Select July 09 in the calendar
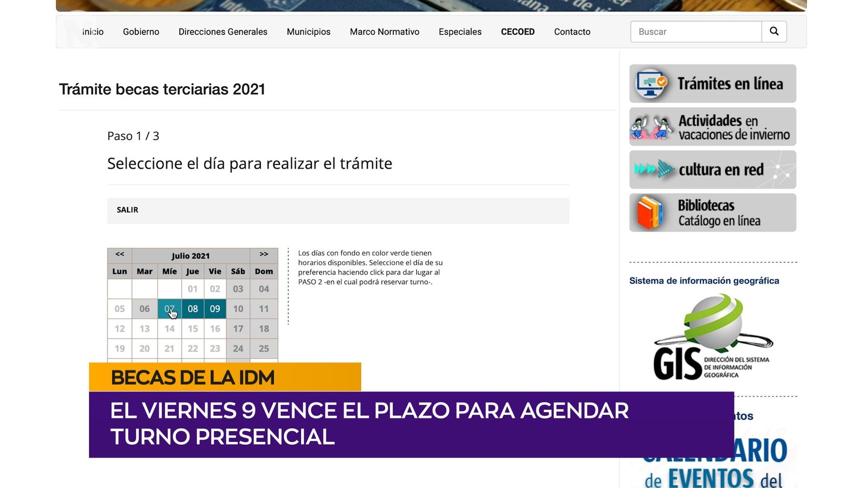This screenshot has height=488, width=868. 215,309
